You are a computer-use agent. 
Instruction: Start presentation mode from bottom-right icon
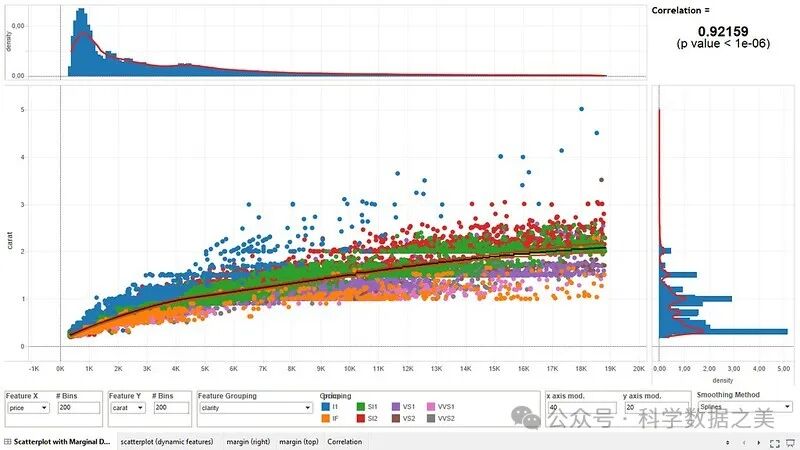click(789, 442)
